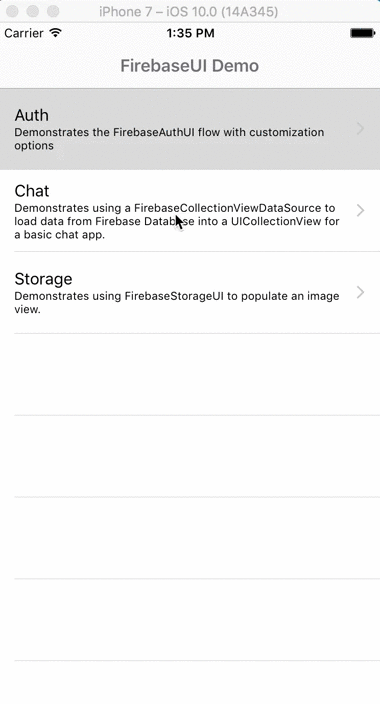This screenshot has width=380, height=704.
Task: Click the FirebaseAuthUI flow description text
Action: pos(169,139)
